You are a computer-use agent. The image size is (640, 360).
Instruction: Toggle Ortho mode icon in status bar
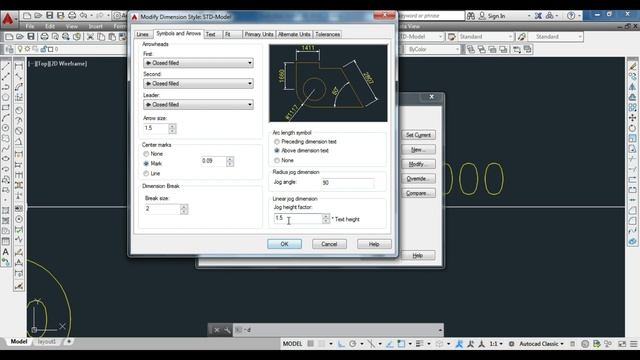(341, 344)
